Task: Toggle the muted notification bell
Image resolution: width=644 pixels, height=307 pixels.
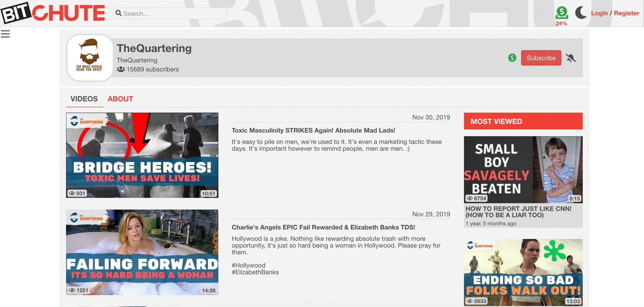Action: (571, 58)
